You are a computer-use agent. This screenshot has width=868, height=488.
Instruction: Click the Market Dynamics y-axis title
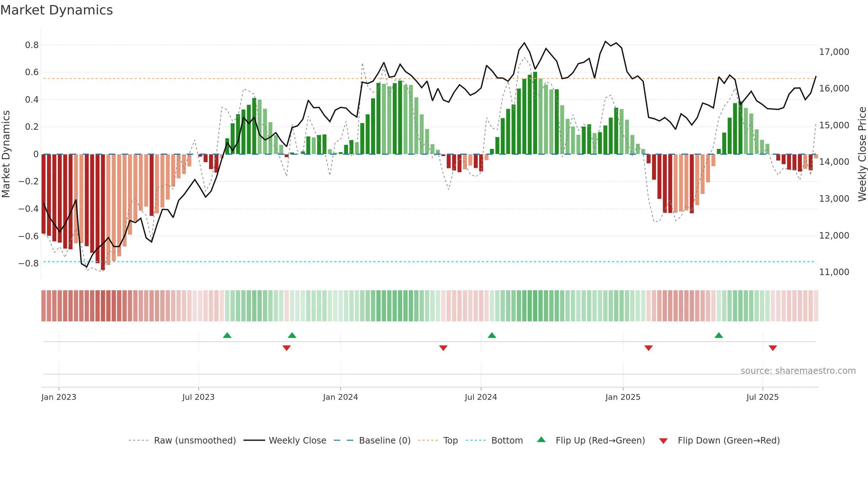point(6,154)
